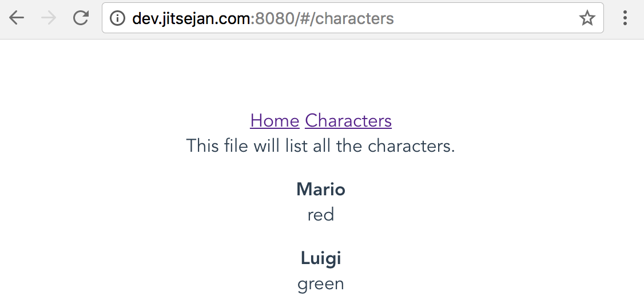Open Chrome's three-dot menu
644x303 pixels.
point(625,18)
